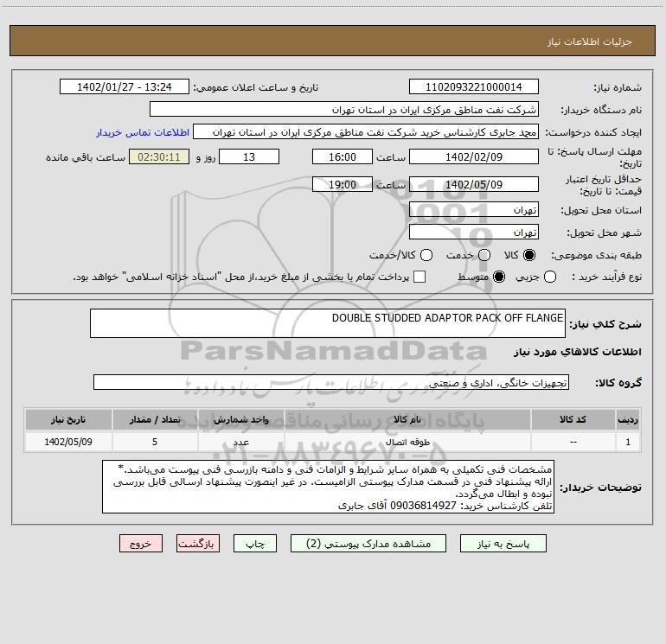666x644 pixels.
Task: Click the price validity time 19:00
Action: [343, 184]
